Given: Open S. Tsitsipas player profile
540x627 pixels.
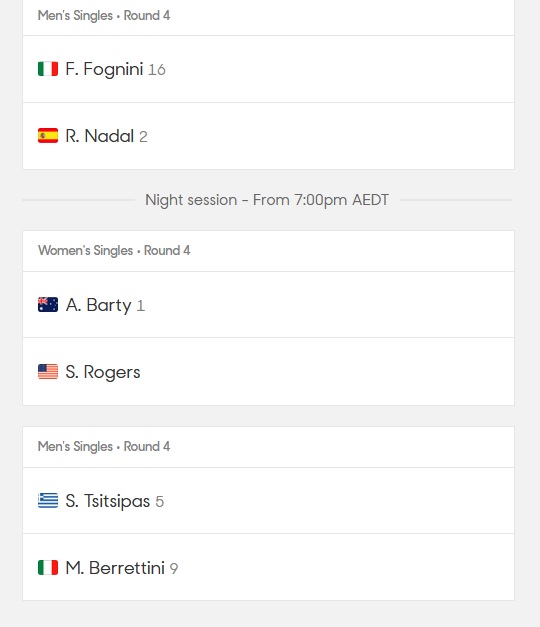Looking at the screenshot, I should point(108,501).
